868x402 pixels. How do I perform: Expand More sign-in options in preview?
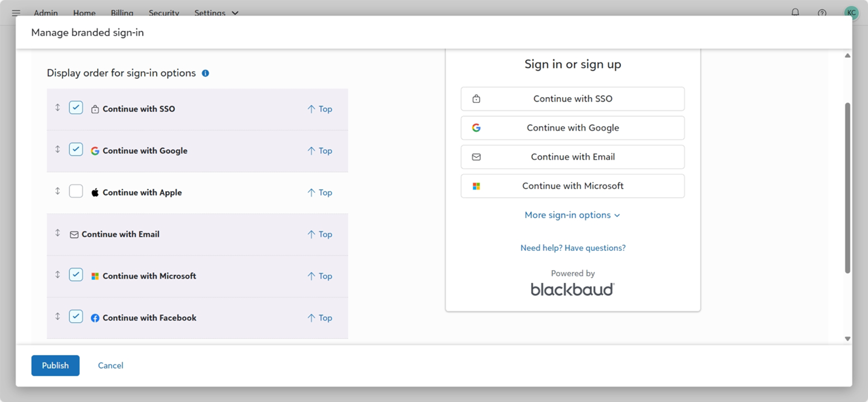coord(572,215)
